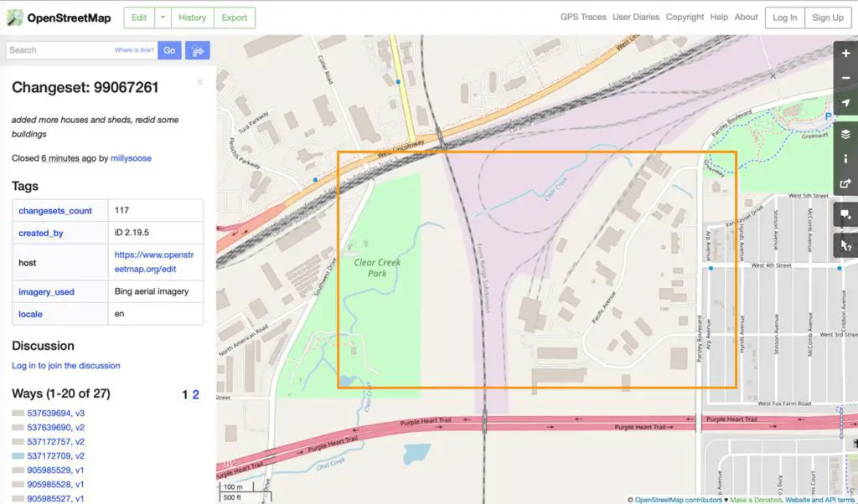The height and width of the screenshot is (504, 858).
Task: Click the Go search button
Action: click(x=169, y=50)
